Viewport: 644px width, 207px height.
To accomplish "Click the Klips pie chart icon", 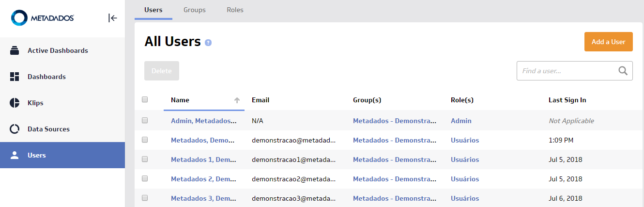I will tap(15, 103).
